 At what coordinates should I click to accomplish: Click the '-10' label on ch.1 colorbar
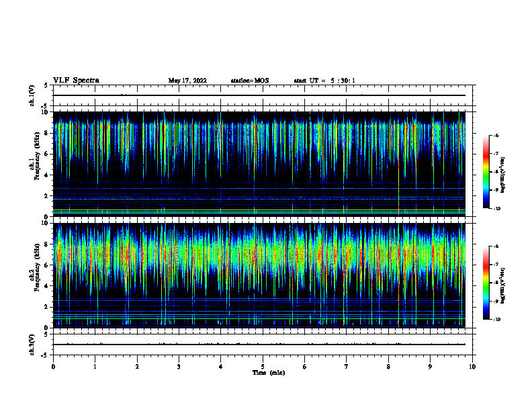[x=497, y=209]
